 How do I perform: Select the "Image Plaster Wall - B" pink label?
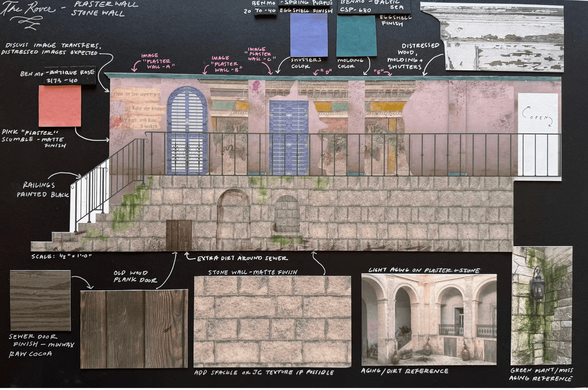coord(225,64)
